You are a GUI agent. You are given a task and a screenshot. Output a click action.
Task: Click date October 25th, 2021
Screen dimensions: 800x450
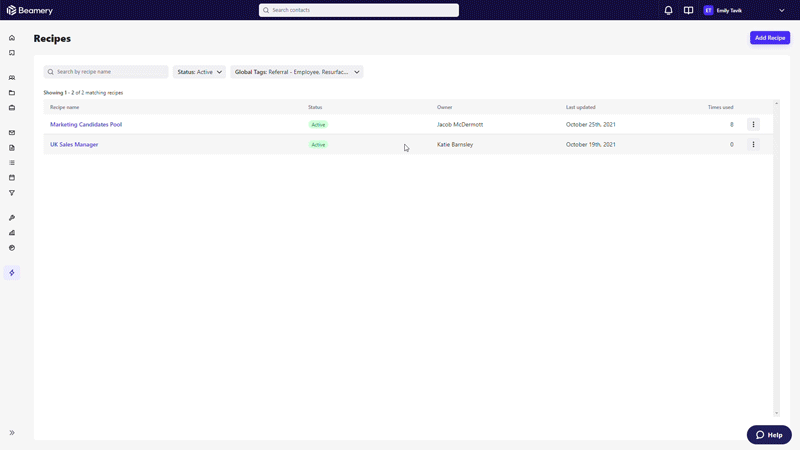(x=591, y=124)
